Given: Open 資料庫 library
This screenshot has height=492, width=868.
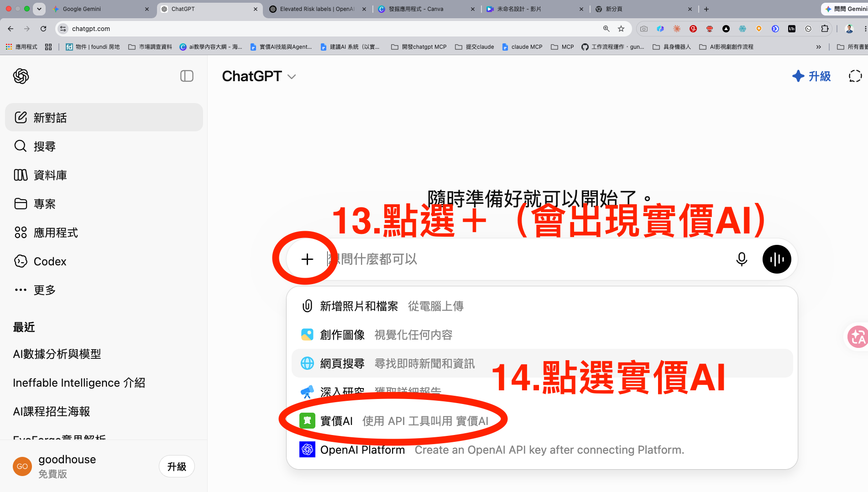Looking at the screenshot, I should [104, 175].
